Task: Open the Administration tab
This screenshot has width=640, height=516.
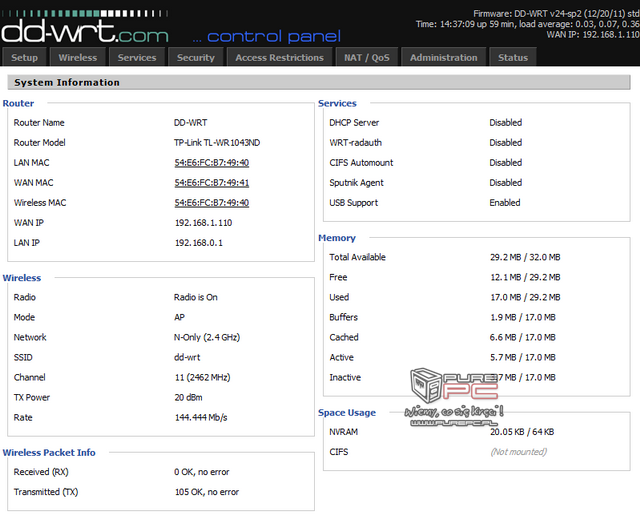Action: 444,57
